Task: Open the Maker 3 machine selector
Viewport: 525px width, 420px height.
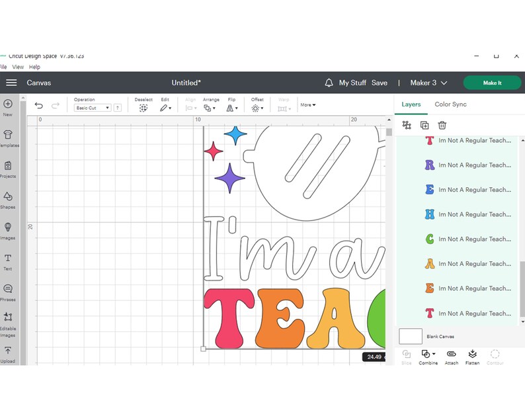Action: (x=428, y=83)
